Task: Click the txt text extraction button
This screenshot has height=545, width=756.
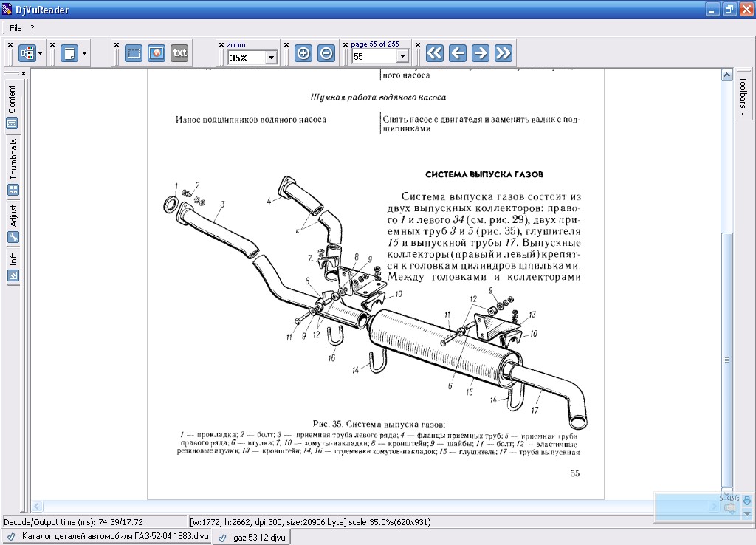Action: (x=180, y=53)
